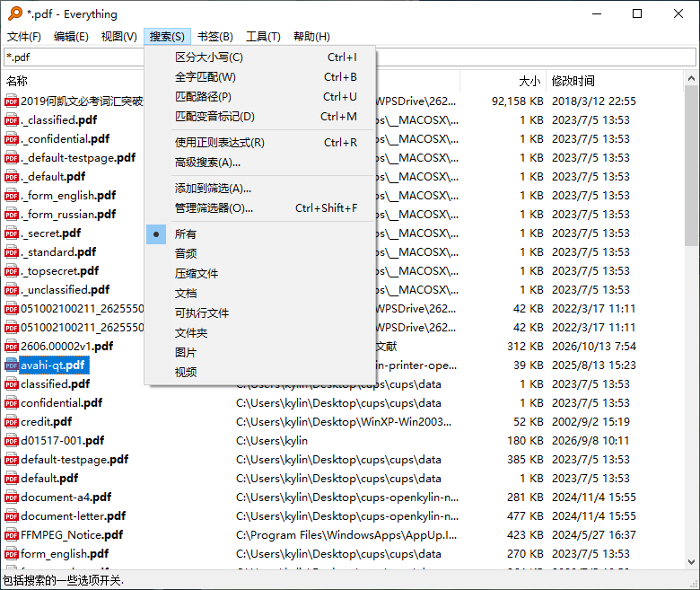The image size is (700, 590).
Task: Click PDF icon next to classified.pdf
Action: click(11, 384)
